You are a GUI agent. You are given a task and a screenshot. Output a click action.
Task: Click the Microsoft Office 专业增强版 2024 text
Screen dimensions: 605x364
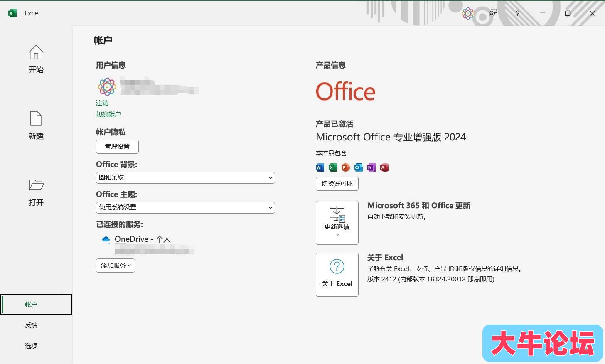tap(391, 137)
